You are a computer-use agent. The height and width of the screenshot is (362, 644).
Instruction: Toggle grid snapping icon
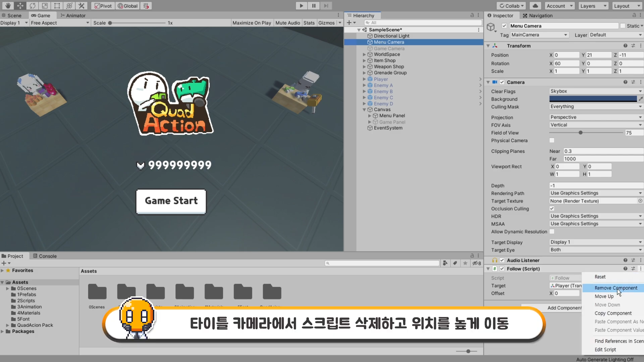146,6
